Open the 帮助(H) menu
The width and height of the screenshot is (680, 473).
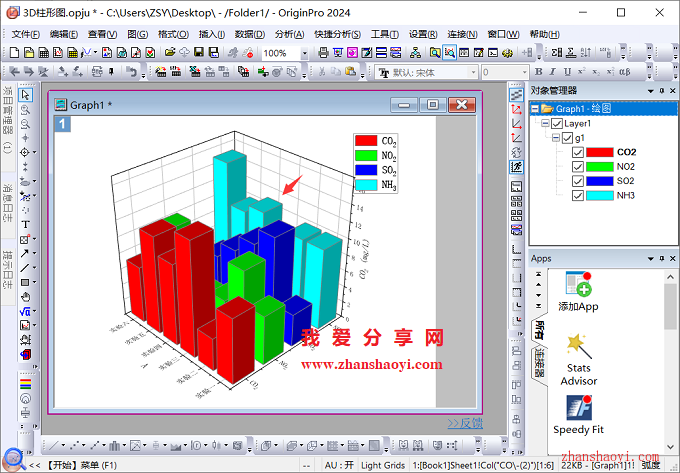(544, 34)
